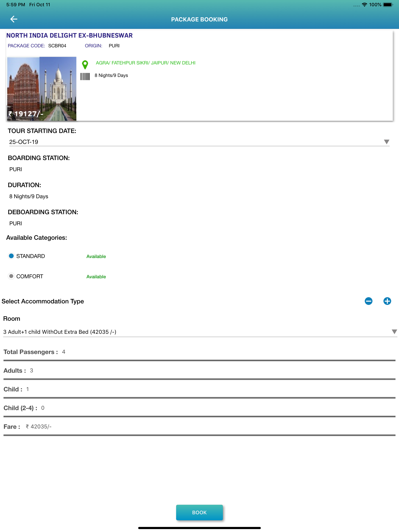Click the ₹ 19127/- price label
Screen dimensions: 399x532
click(x=26, y=114)
